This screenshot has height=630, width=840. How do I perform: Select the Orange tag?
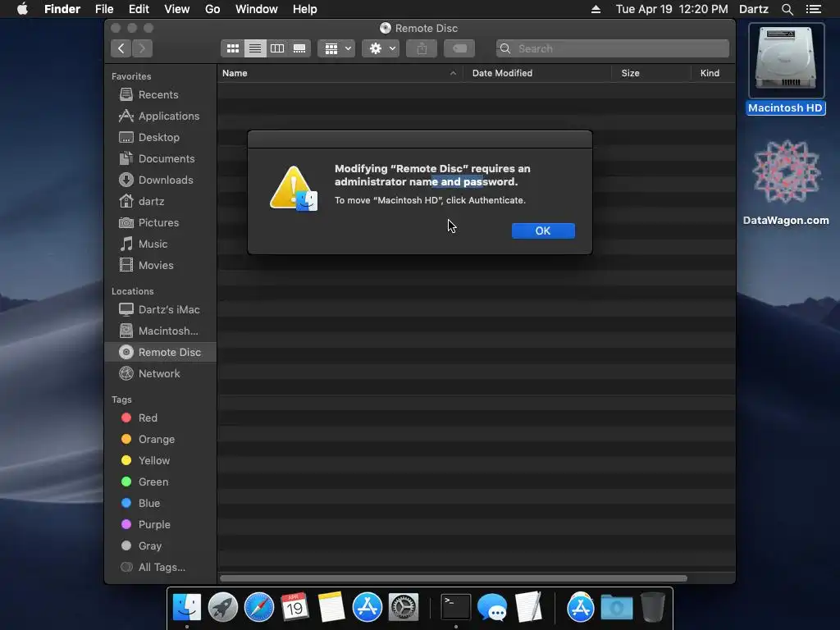tap(161, 440)
